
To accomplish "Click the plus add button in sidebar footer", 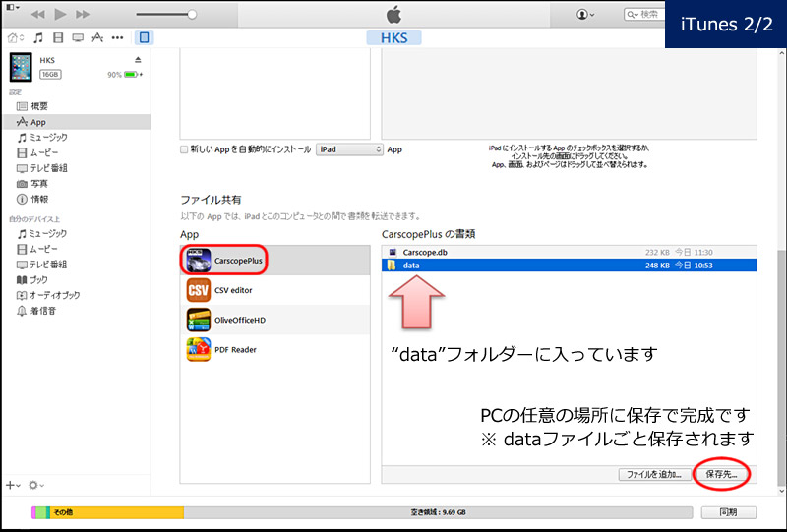I will click(13, 485).
